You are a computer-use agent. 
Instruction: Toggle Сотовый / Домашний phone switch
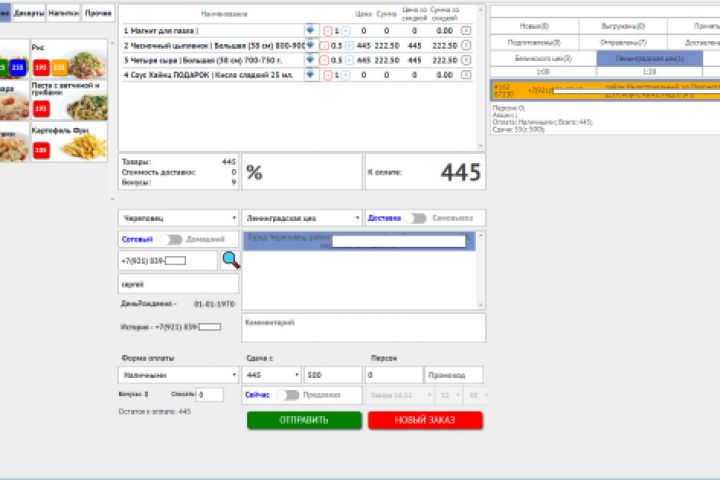pos(172,239)
